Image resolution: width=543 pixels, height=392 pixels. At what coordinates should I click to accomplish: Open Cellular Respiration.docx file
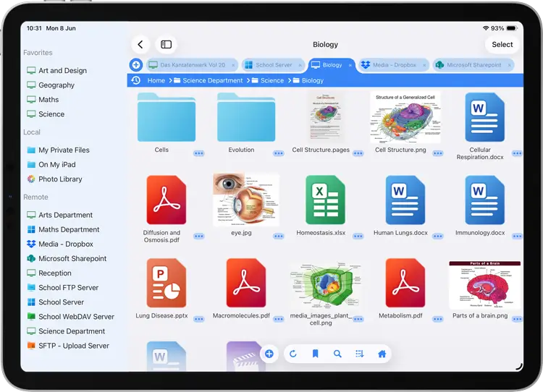point(484,117)
